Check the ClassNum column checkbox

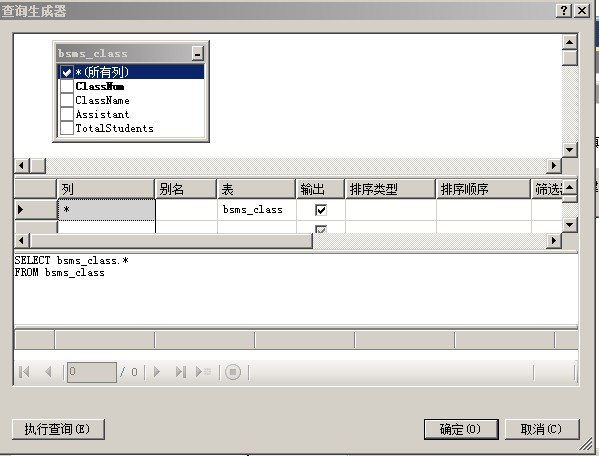coord(66,86)
